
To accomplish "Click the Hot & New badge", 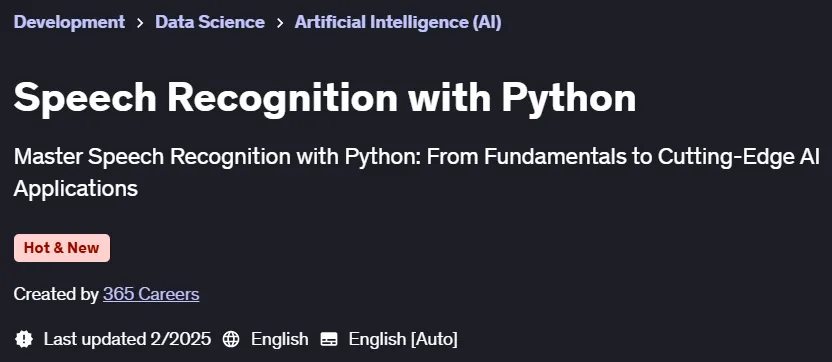I will (x=62, y=248).
